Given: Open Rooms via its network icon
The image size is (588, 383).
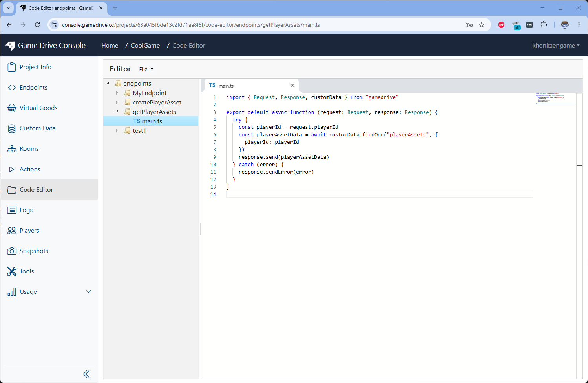Looking at the screenshot, I should pyautogui.click(x=12, y=149).
